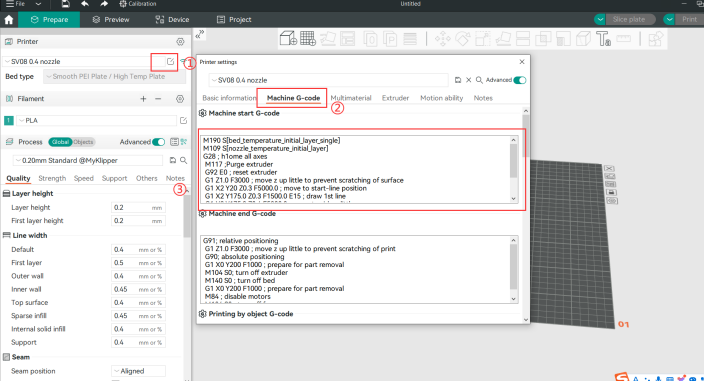
Task: Click the Layer height input field
Action: point(138,207)
